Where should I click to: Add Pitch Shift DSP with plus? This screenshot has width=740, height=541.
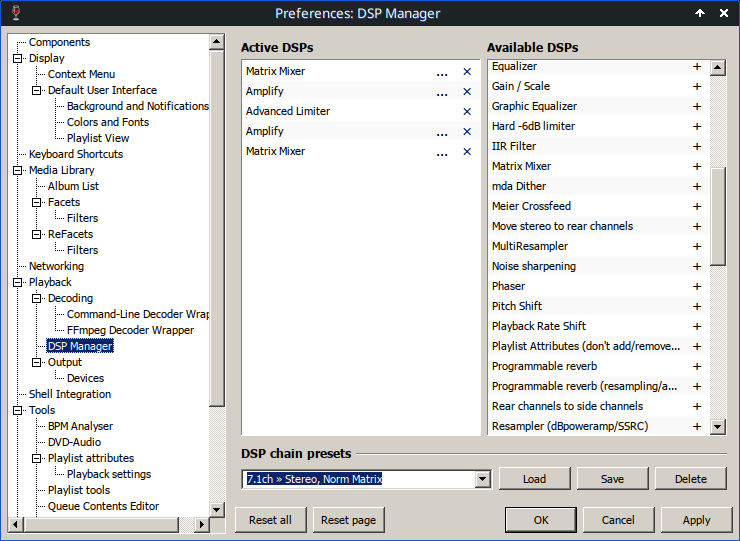(697, 307)
